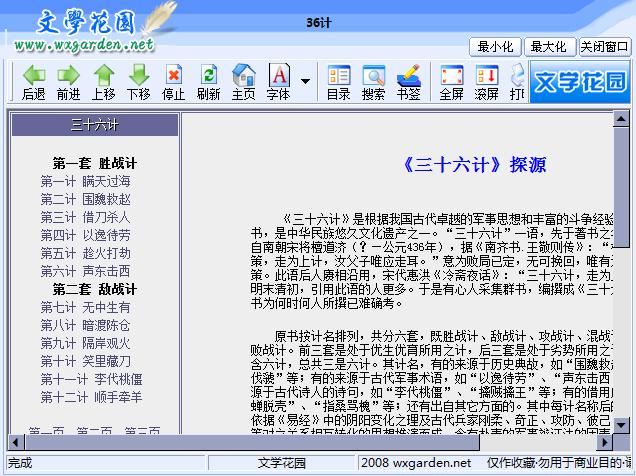
Task: Click 2008 wxgarden.net status bar text
Action: [416, 463]
